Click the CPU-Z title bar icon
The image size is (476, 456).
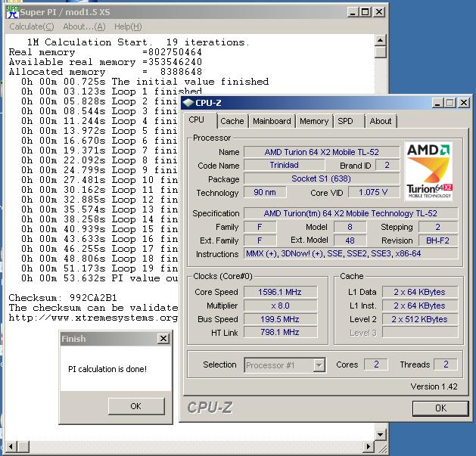pyautogui.click(x=188, y=103)
